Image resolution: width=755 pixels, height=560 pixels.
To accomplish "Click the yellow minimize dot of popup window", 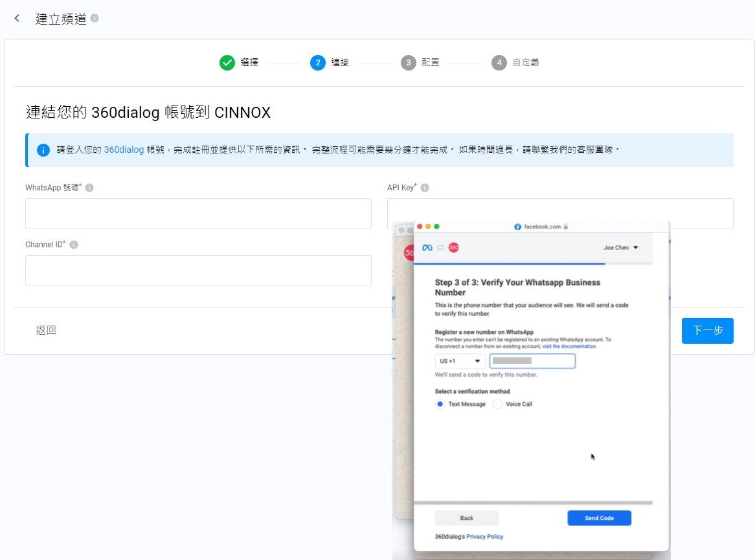I will (428, 227).
